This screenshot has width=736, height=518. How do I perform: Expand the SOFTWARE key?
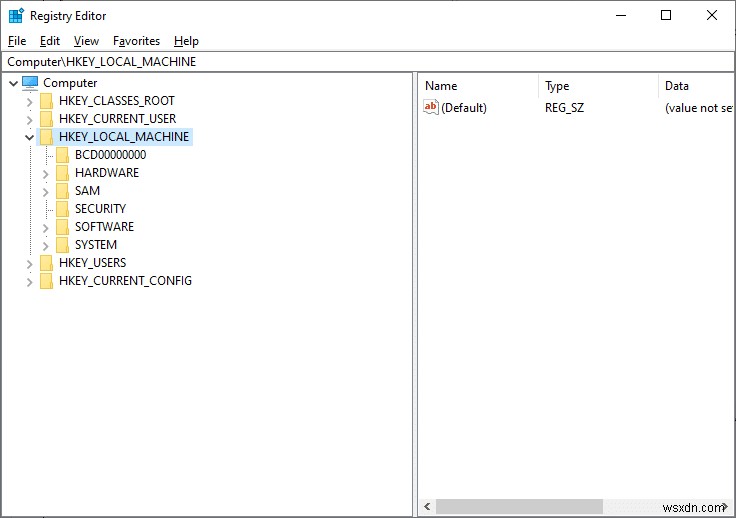[46, 228]
